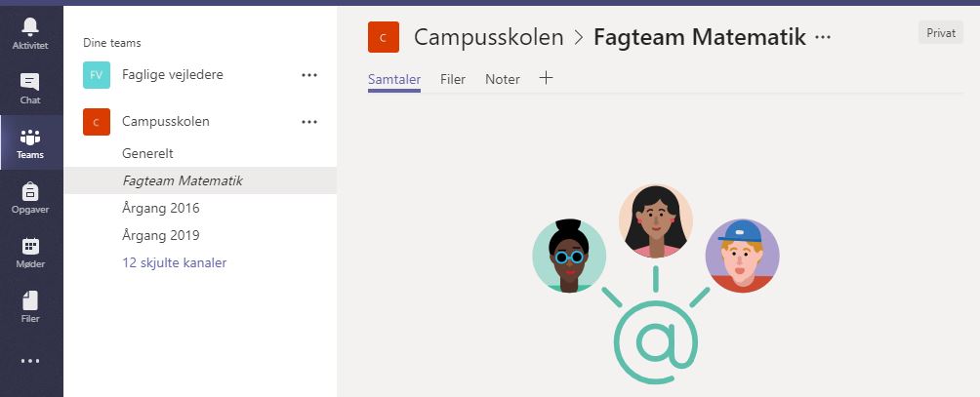Expand 12 skjulte kanaler link
980x397 pixels.
(175, 262)
